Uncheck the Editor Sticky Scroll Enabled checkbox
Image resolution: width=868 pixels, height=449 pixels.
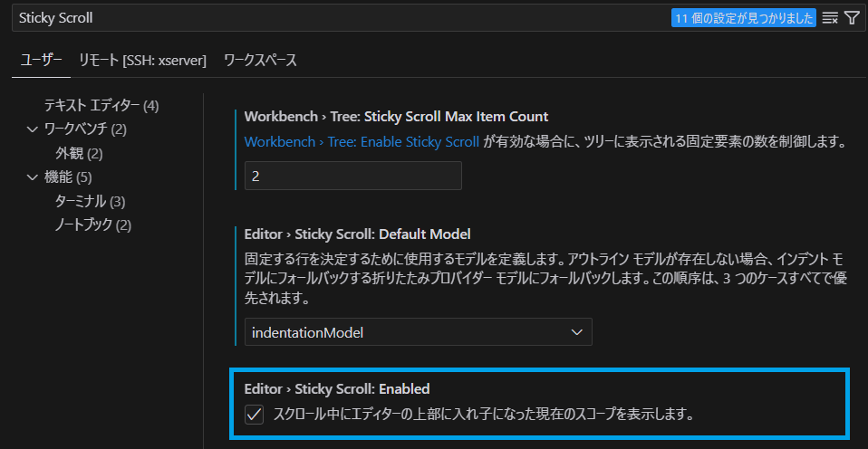pyautogui.click(x=254, y=415)
